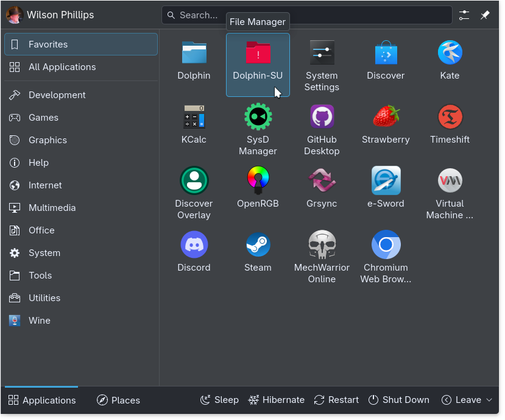Viewport: 505px width, 420px height.
Task: Click the Wilson Phillips user name
Action: coord(60,15)
